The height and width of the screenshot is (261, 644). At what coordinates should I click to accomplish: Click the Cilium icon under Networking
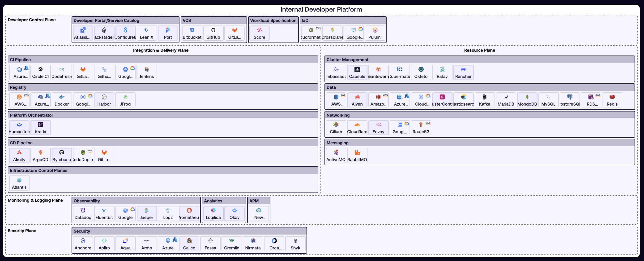(336, 128)
